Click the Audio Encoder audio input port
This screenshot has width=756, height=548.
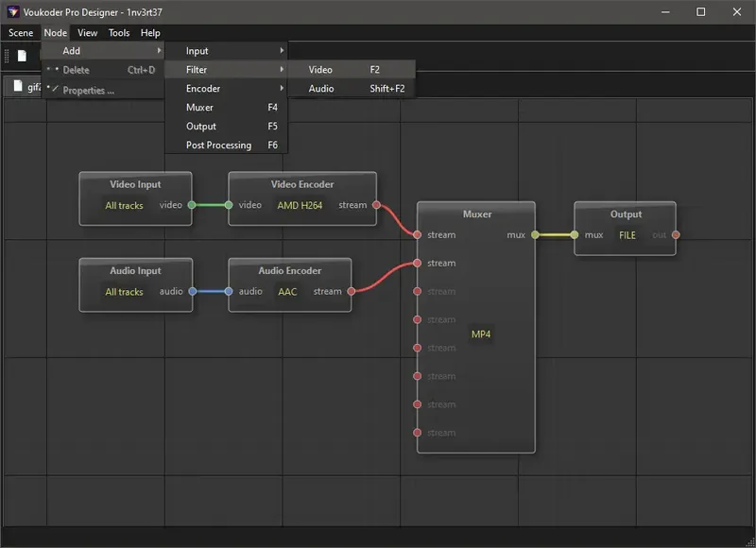point(229,291)
